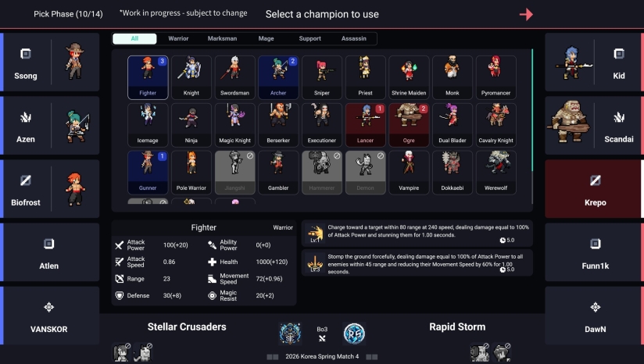The image size is (644, 364).
Task: Switch to the Warrior filter tab
Action: coord(178,38)
